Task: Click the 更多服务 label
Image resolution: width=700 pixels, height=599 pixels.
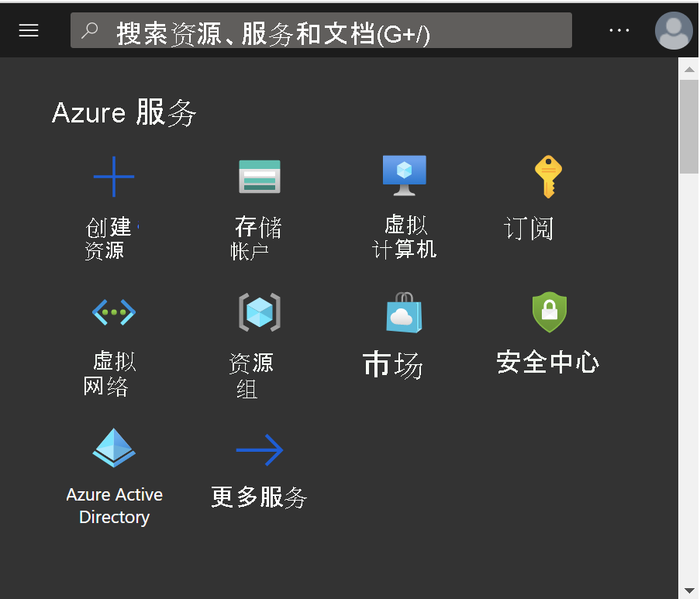Action: (x=259, y=497)
